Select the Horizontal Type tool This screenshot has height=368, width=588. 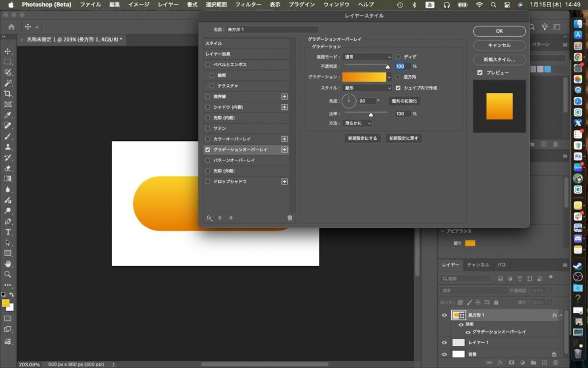coord(8,232)
